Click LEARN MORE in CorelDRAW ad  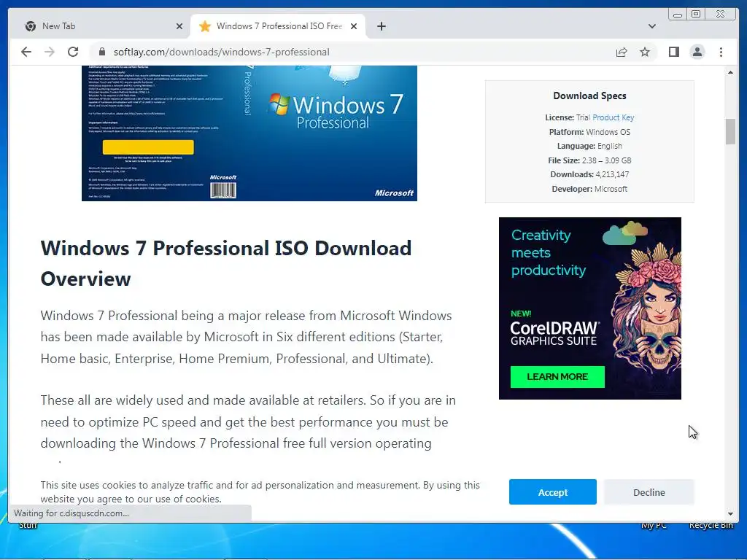[x=557, y=377]
